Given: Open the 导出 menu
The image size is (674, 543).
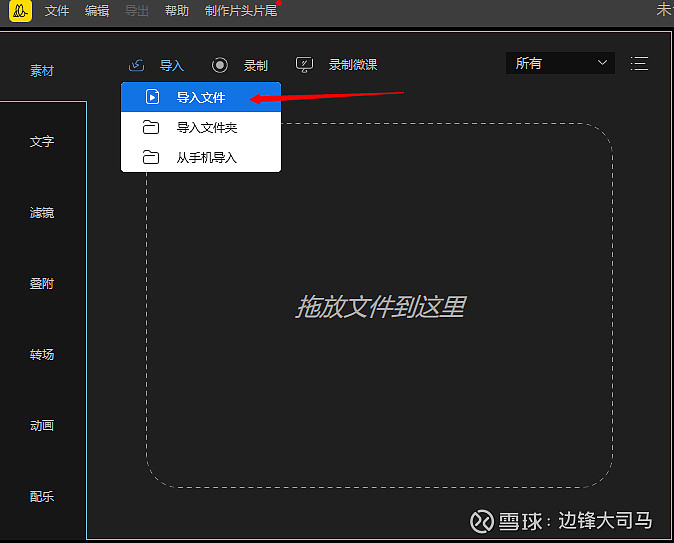Looking at the screenshot, I should click(x=137, y=10).
